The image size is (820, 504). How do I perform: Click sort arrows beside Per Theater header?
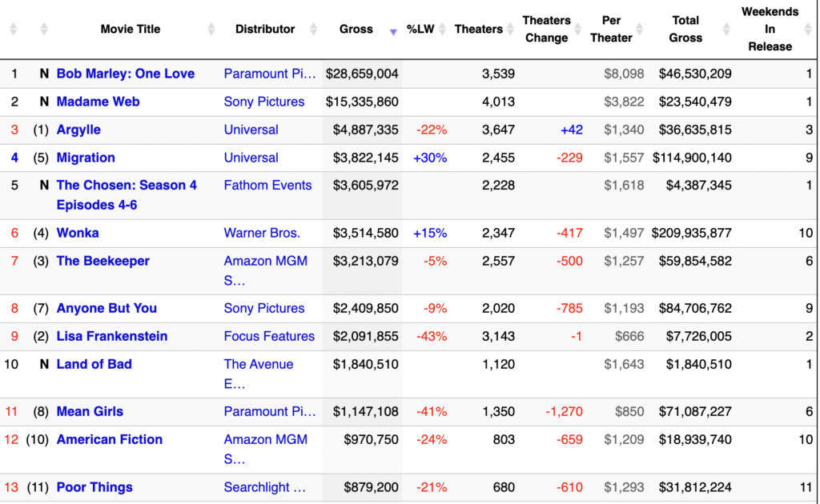point(640,30)
